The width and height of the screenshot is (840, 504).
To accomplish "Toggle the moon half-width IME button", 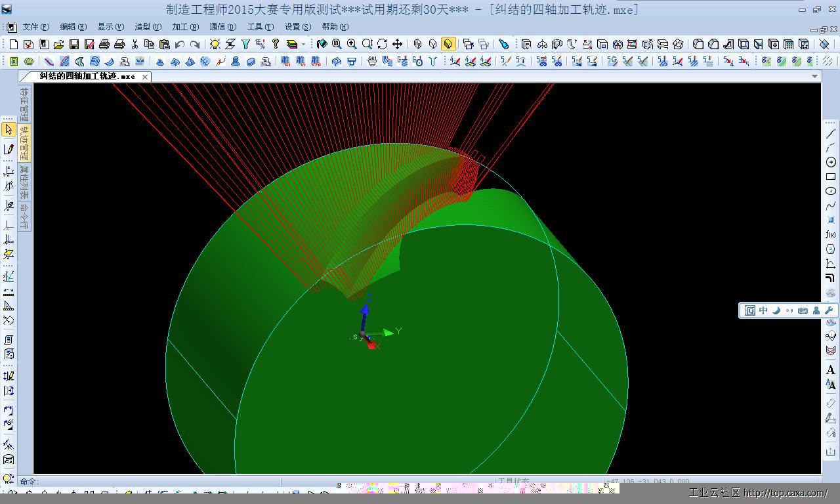I will tap(776, 310).
